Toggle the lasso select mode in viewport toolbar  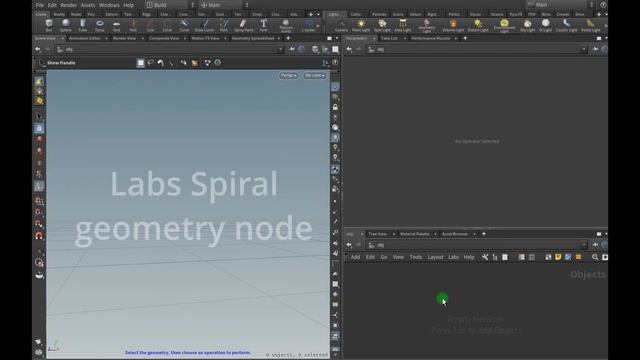point(151,62)
